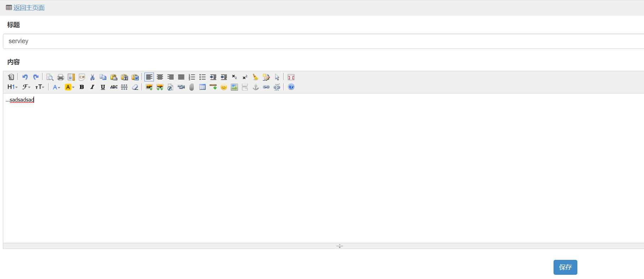The image size is (644, 279).
Task: Open the text color picker
Action: coord(56,87)
